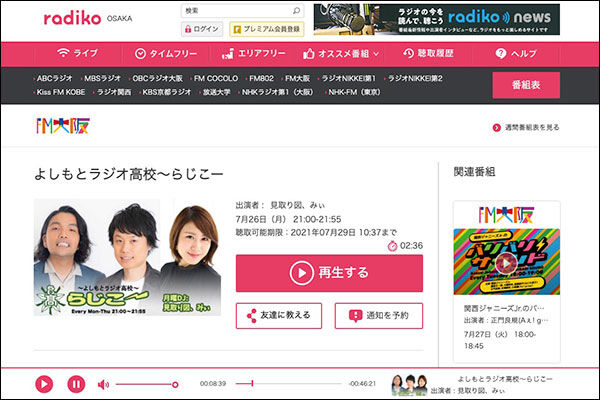Click the 番組表 button
600x400 pixels.
point(526,85)
